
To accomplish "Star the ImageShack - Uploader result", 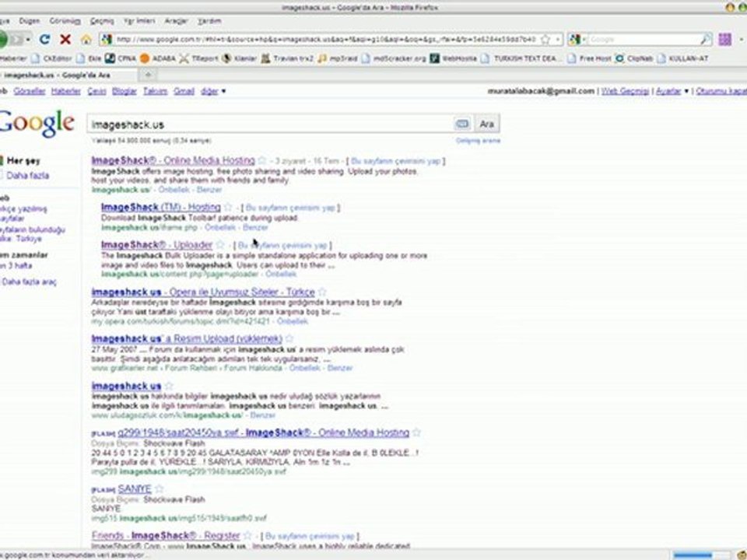I will 219,245.
